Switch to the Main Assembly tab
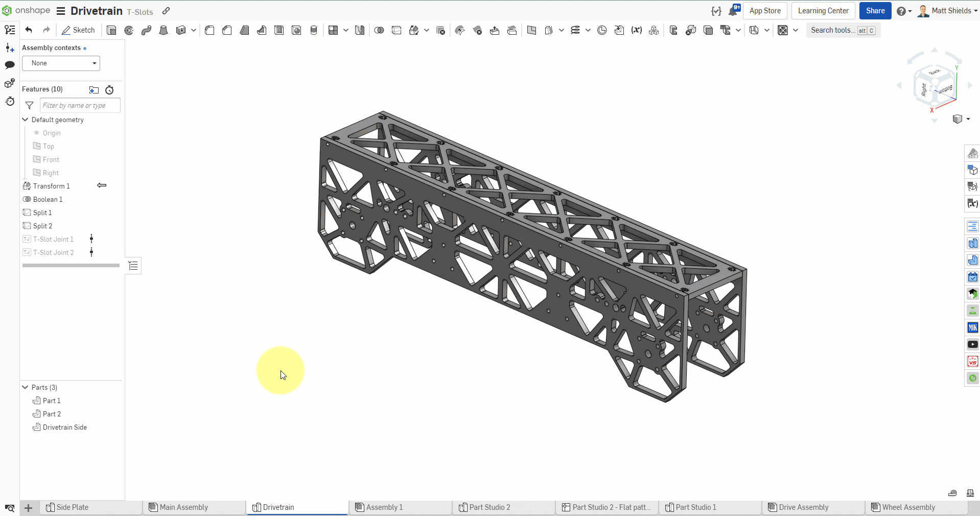Viewport: 980px width, 516px height. pos(183,507)
